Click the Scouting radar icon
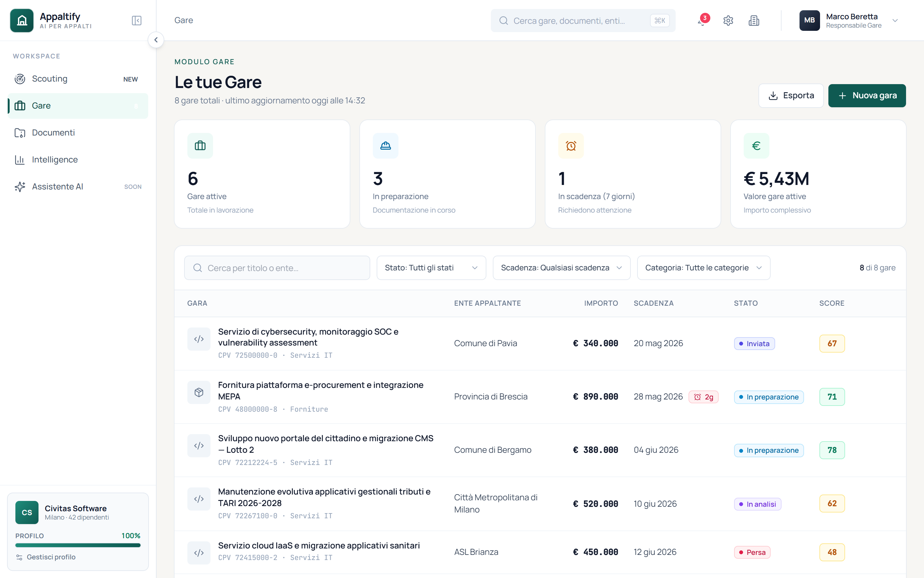Viewport: 924px width, 578px height. point(20,79)
